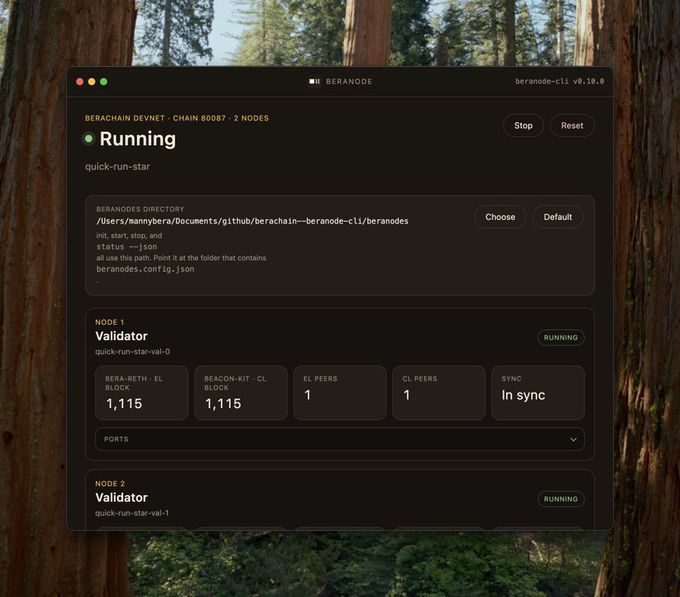Click the green running status dot
The height and width of the screenshot is (597, 680).
click(89, 139)
